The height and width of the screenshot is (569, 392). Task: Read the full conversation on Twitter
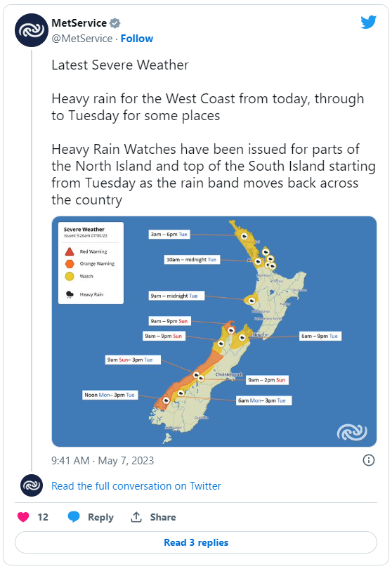pos(136,485)
